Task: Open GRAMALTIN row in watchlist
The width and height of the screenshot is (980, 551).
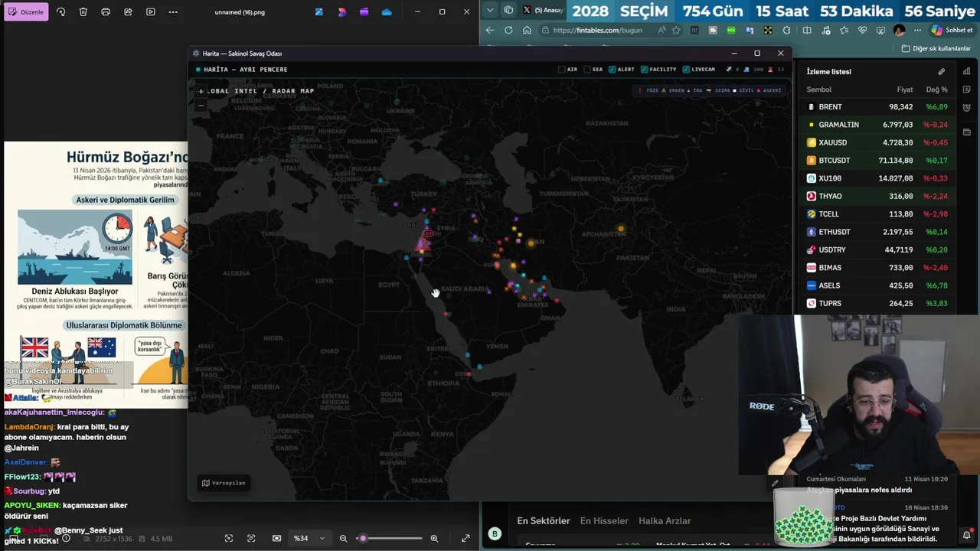Action: 877,125
